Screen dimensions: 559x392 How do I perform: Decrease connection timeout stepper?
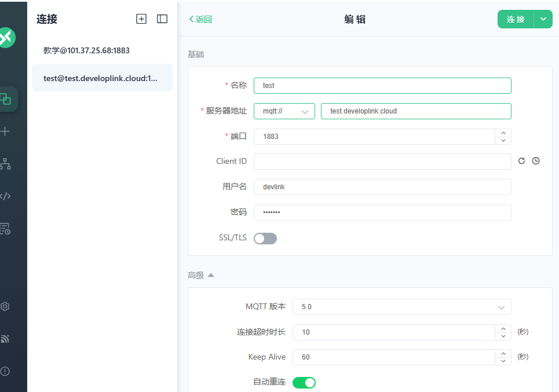pyautogui.click(x=503, y=336)
